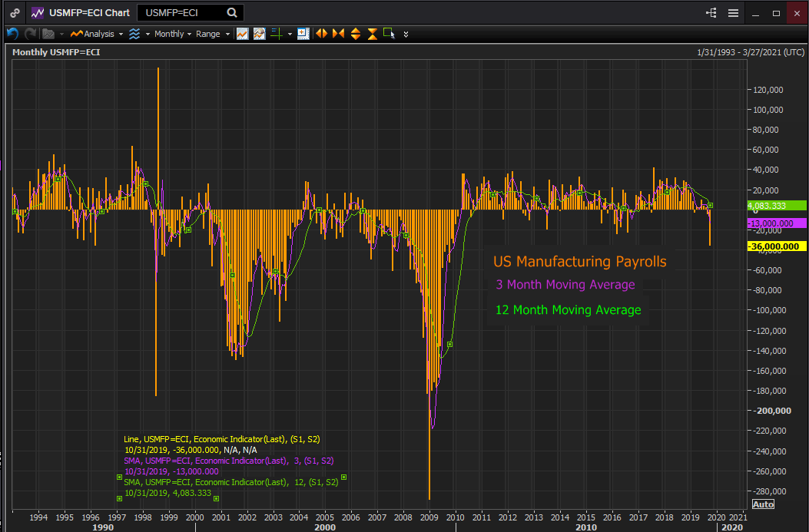
Task: Click the link chain icon in title bar
Action: 15,13
